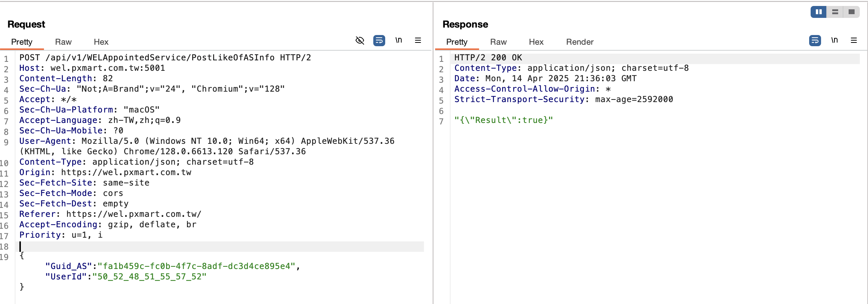Click the Accept-Language header line

pos(100,120)
